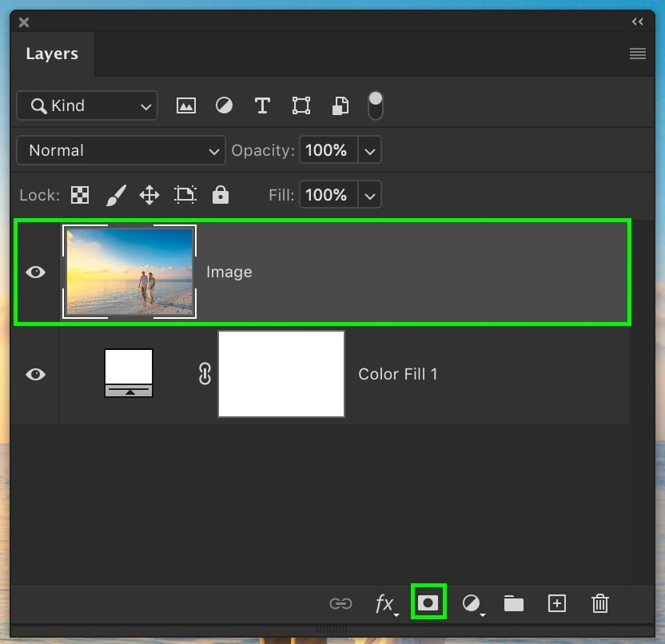Open the Kind filter dropdown
The height and width of the screenshot is (644, 665).
pos(87,105)
